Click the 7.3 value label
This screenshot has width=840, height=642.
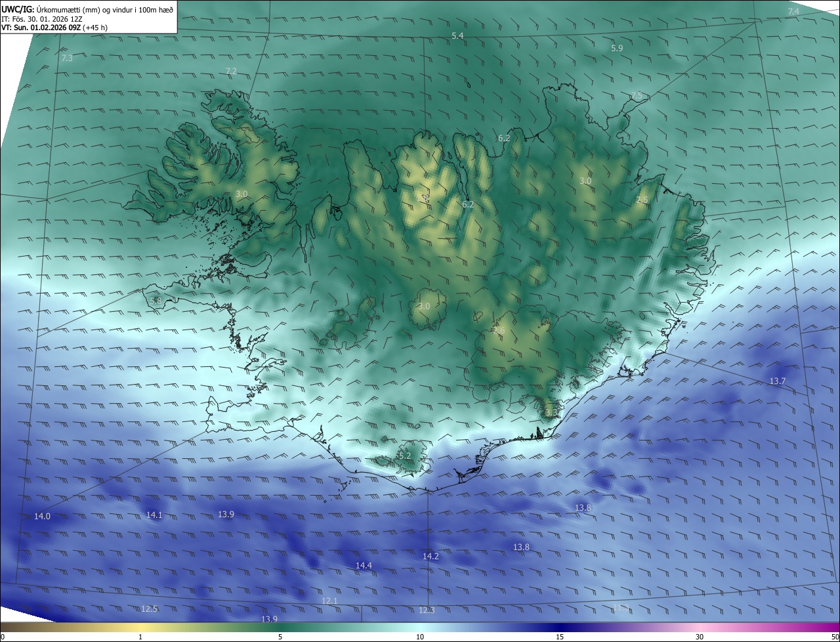coord(66,58)
